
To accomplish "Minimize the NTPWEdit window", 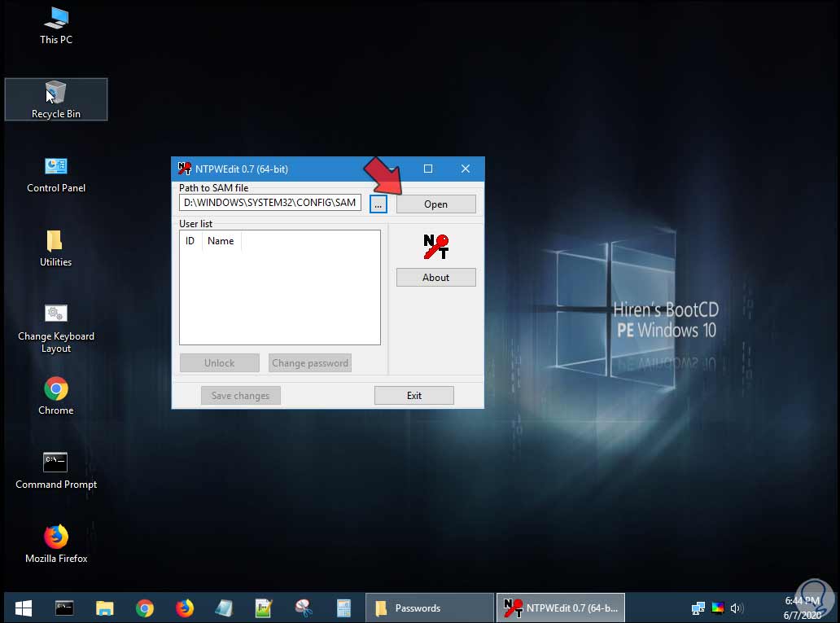I will (x=392, y=169).
